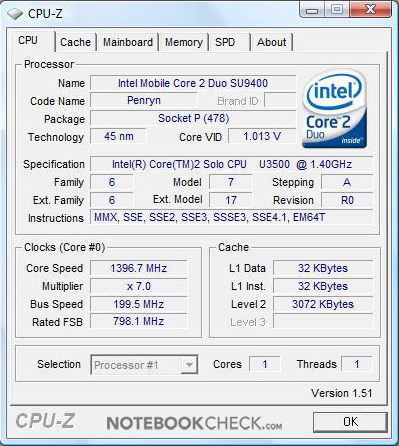Viewport: 399px width, 446px height.
Task: Minimize the CPU-Z window
Action: (311, 10)
